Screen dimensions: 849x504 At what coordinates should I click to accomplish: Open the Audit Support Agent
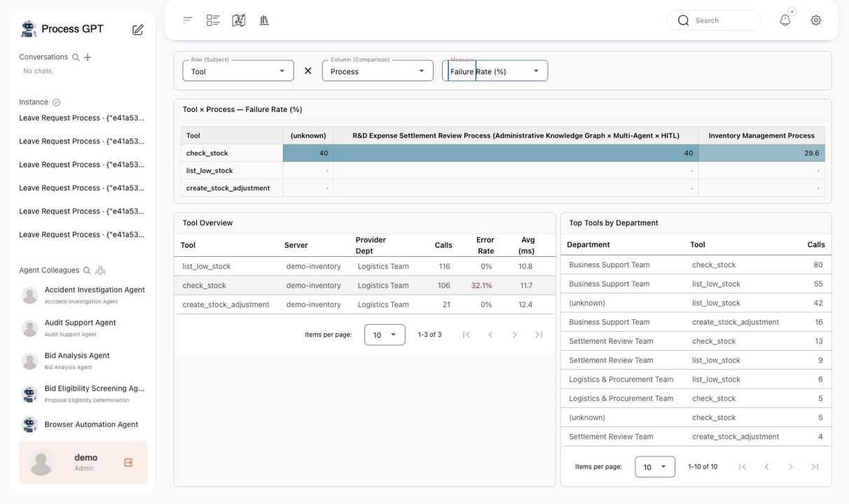(x=83, y=328)
